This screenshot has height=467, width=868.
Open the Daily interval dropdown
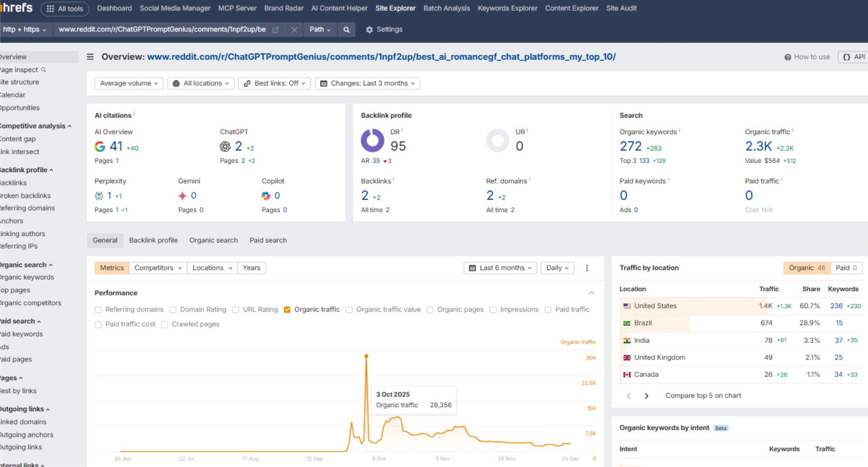tap(557, 268)
